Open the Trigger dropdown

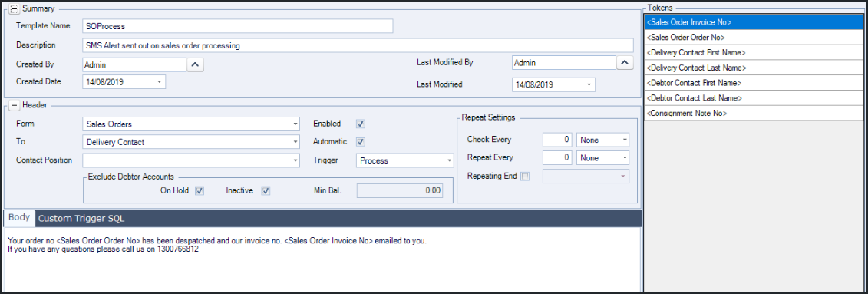[405, 160]
